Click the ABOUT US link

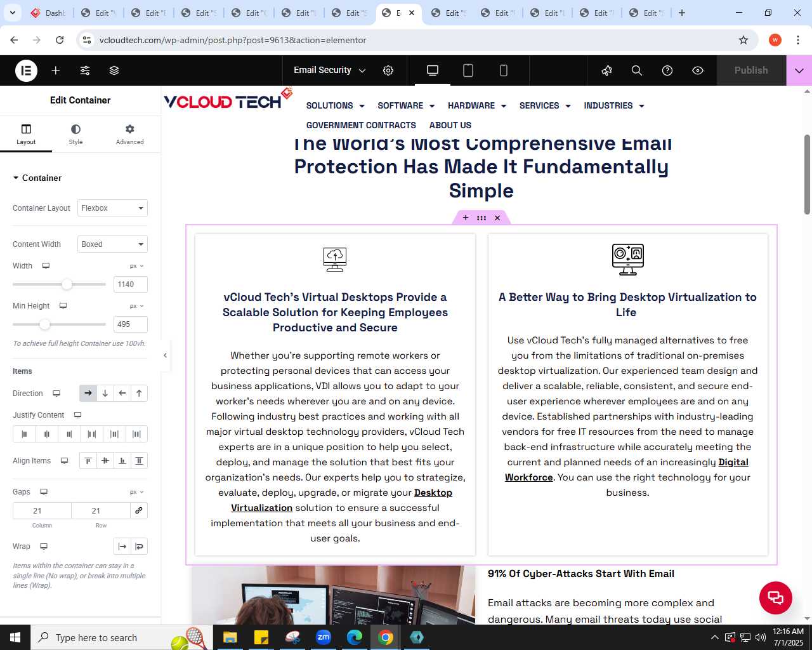tap(450, 125)
